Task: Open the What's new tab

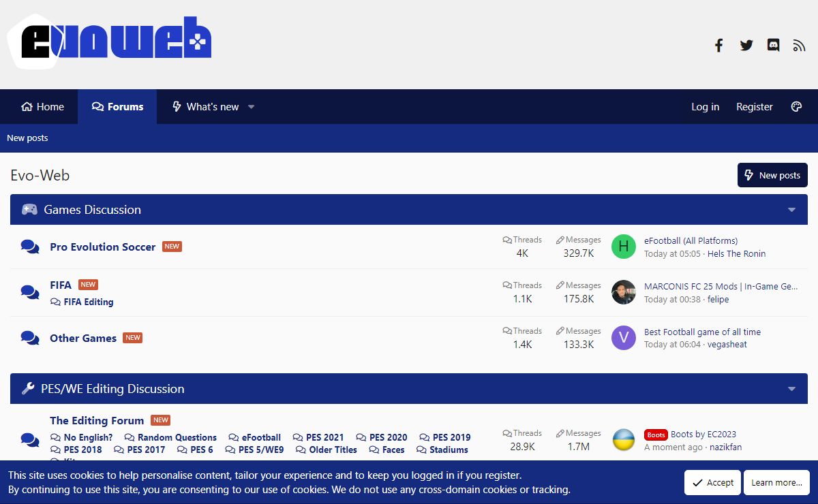Action: pos(205,107)
